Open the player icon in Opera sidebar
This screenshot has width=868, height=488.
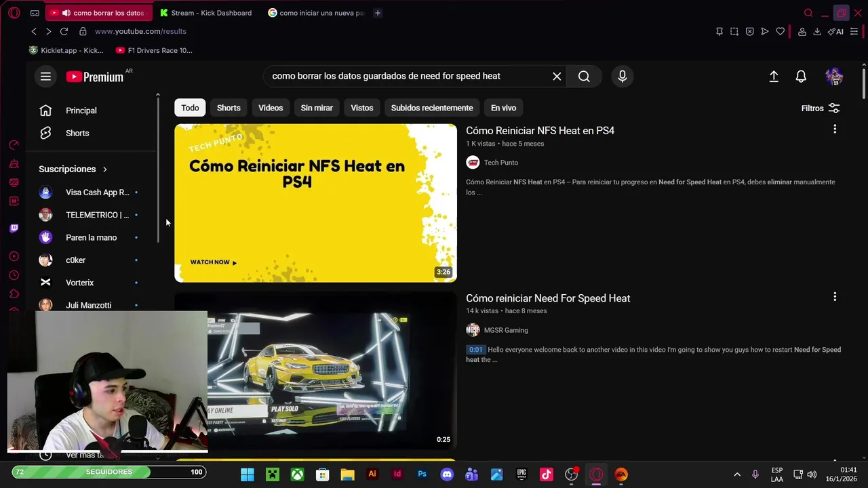pyautogui.click(x=14, y=256)
